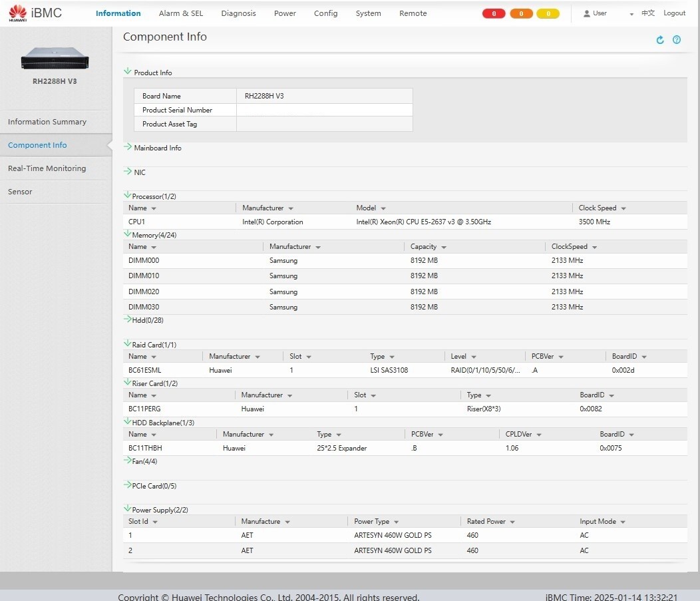
Task: Sort Raid Card table by Type arrow
Action: (391, 357)
